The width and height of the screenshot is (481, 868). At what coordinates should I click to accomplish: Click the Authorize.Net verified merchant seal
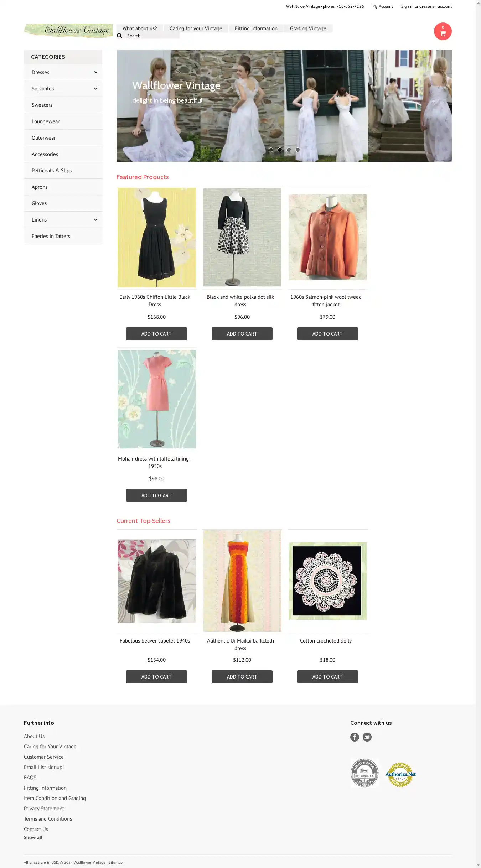click(x=400, y=774)
